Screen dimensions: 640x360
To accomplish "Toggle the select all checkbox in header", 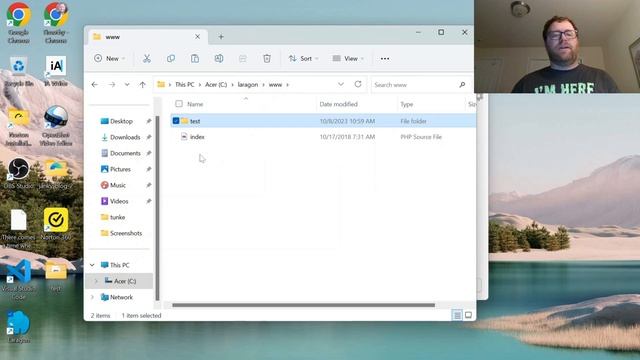I will point(179,104).
